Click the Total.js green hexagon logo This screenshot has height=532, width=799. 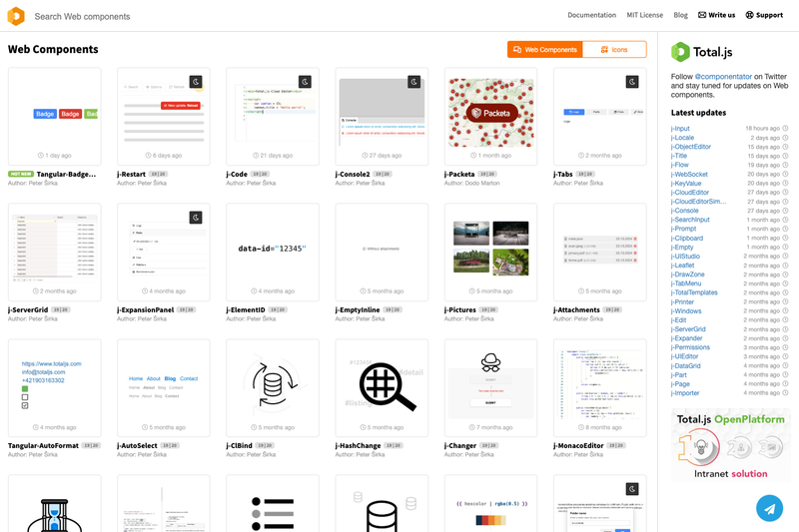tap(680, 52)
